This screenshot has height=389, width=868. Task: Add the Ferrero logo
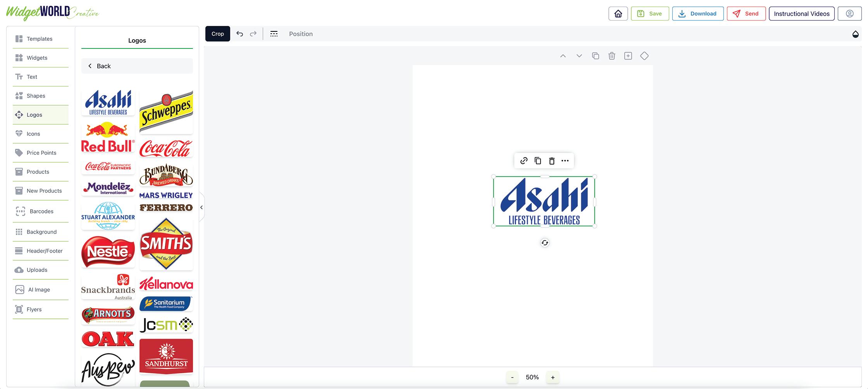166,208
